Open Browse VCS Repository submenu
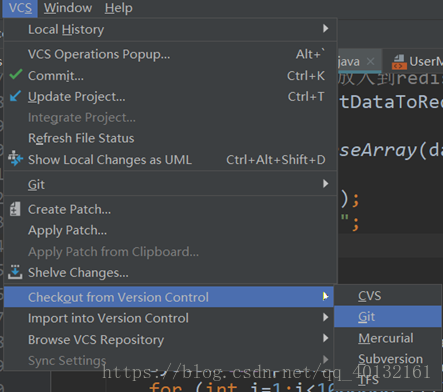The height and width of the screenshot is (392, 443). tap(169, 340)
